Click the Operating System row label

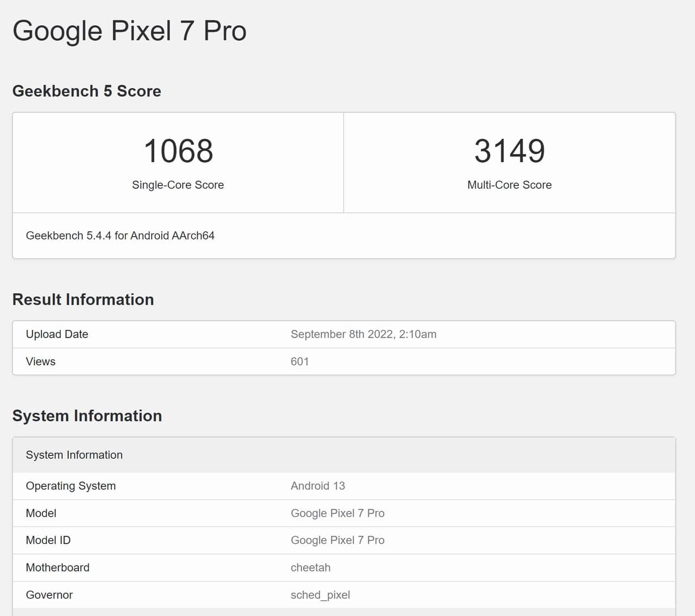coord(71,486)
